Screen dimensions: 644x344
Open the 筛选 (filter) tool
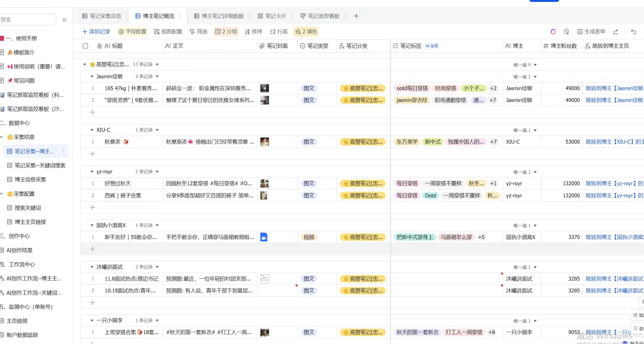click(198, 32)
